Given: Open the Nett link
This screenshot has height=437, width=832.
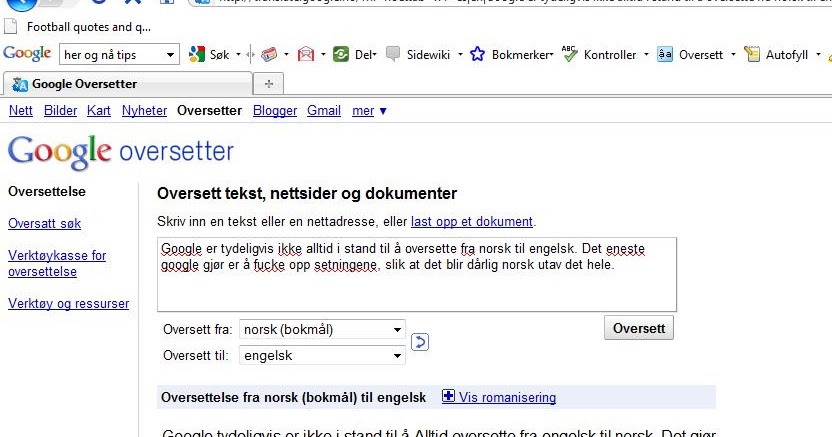Looking at the screenshot, I should [x=21, y=110].
